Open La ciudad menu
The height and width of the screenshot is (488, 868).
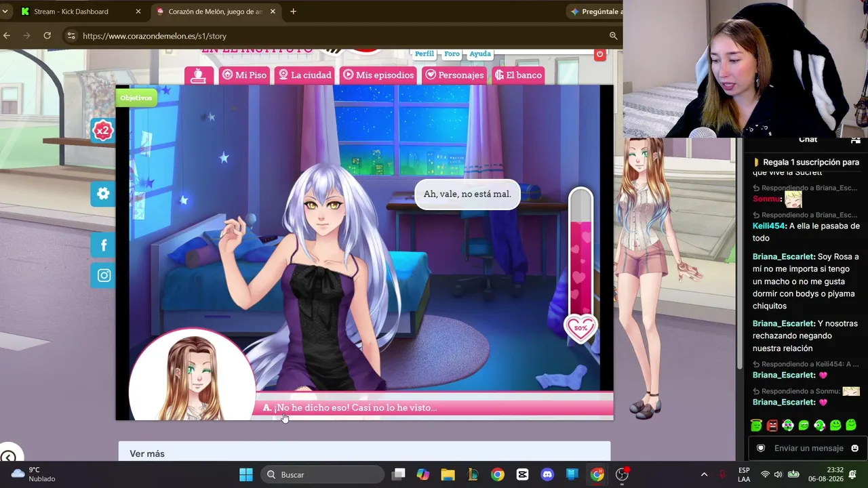[305, 75]
